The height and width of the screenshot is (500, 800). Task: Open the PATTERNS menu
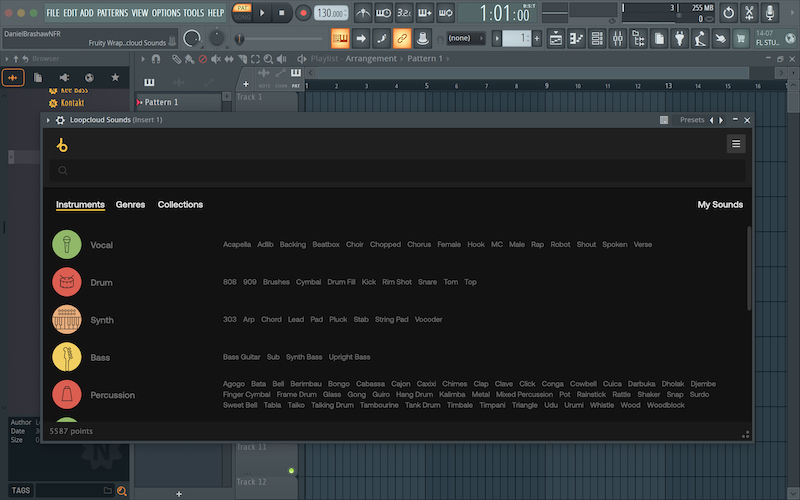pyautogui.click(x=112, y=12)
